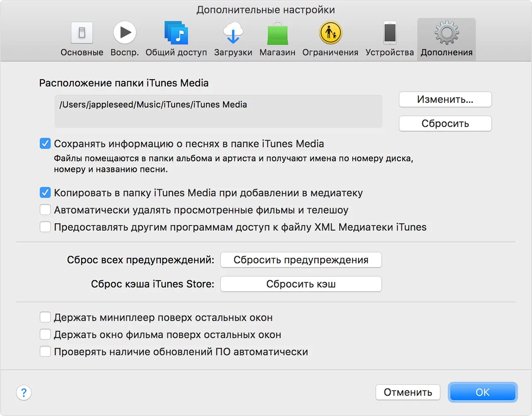The height and width of the screenshot is (416, 532).
Task: Click the question mark help button
Action: coord(24,392)
